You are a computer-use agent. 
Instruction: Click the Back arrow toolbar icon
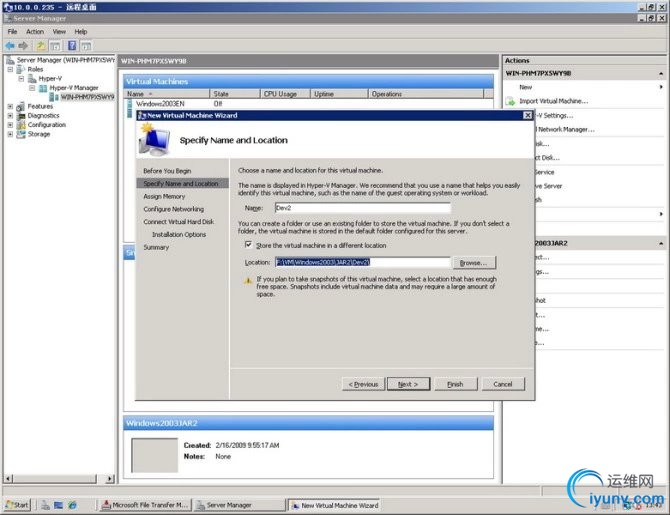(x=10, y=46)
